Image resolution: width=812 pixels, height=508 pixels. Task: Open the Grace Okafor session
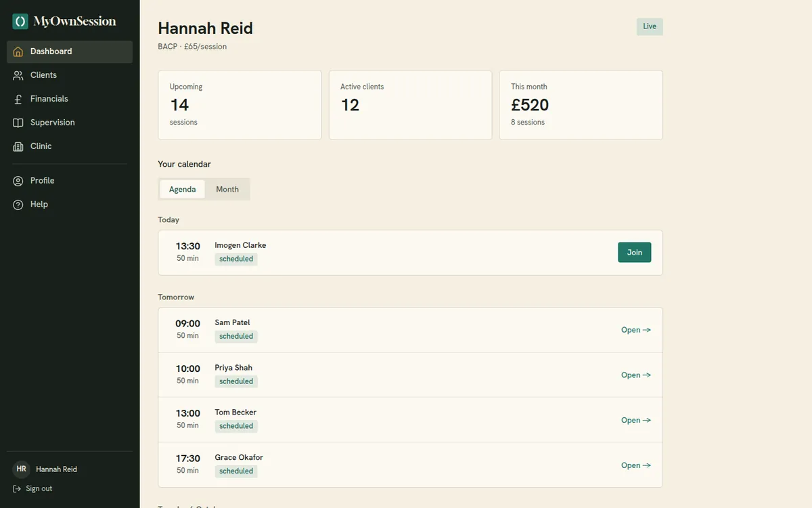[x=636, y=465]
